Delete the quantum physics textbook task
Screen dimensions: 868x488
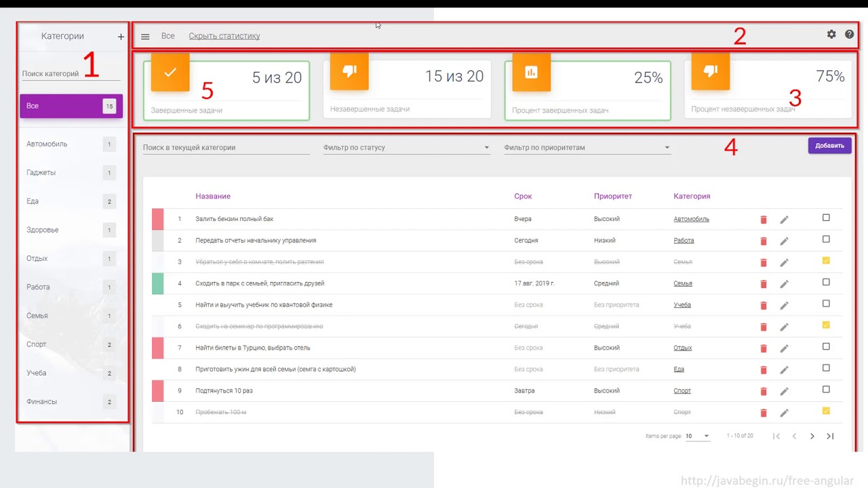pyautogui.click(x=764, y=306)
